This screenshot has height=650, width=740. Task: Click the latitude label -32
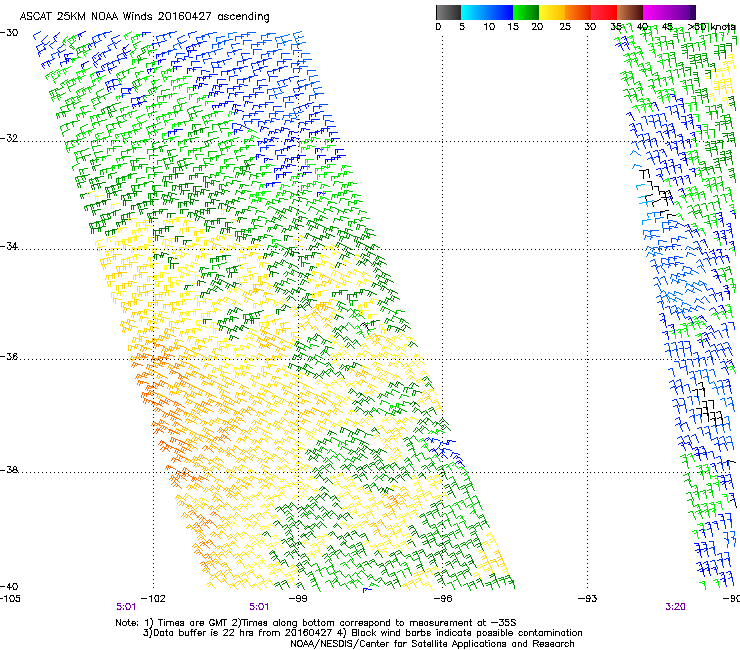[9, 138]
